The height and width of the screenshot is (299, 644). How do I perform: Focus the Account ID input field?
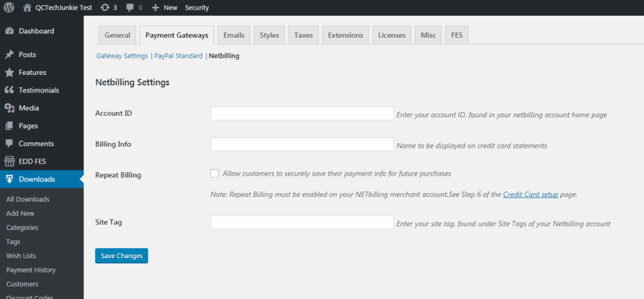[302, 113]
